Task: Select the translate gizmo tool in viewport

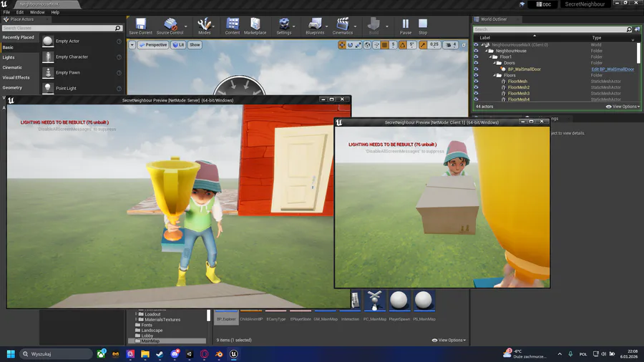Action: pyautogui.click(x=342, y=45)
